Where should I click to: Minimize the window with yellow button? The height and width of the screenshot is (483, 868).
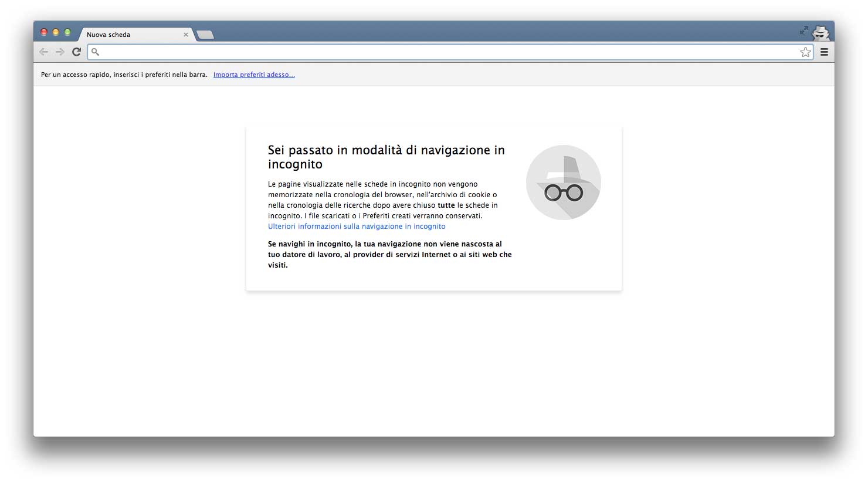click(56, 32)
